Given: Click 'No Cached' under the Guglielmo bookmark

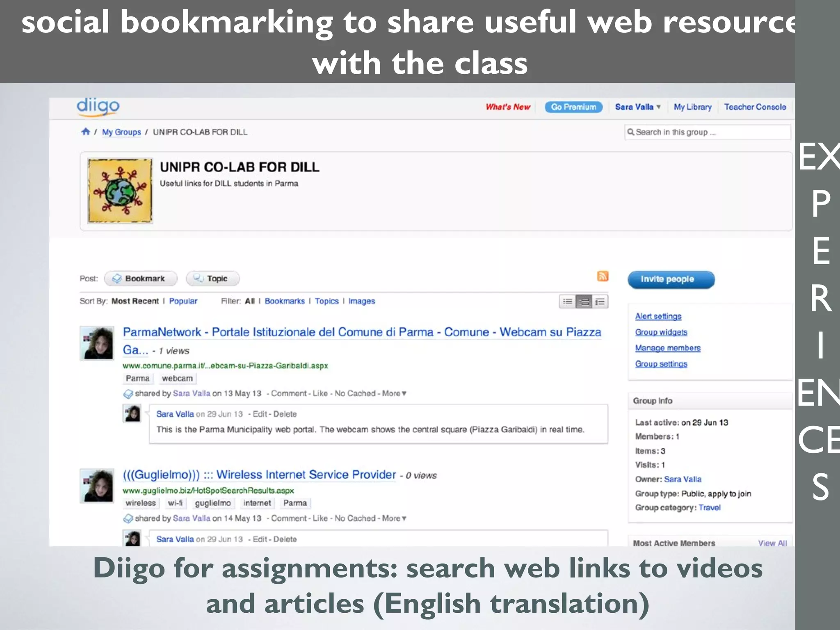Looking at the screenshot, I should click(355, 518).
